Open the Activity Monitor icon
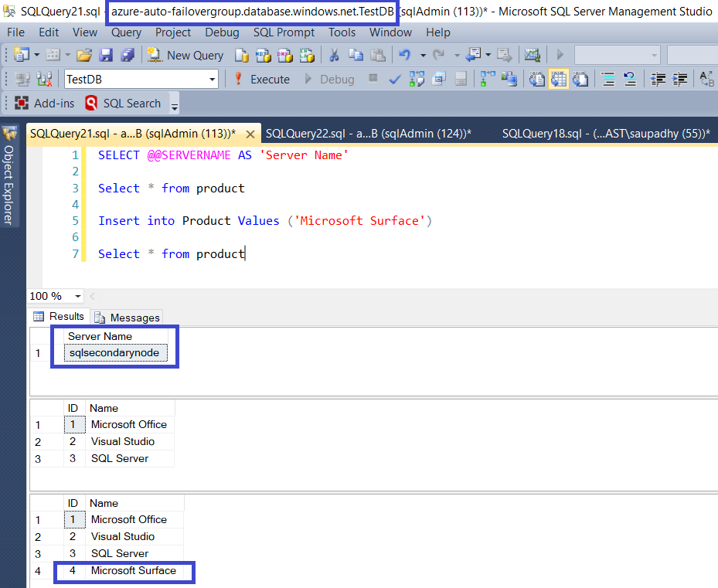The image size is (718, 588). 532,55
